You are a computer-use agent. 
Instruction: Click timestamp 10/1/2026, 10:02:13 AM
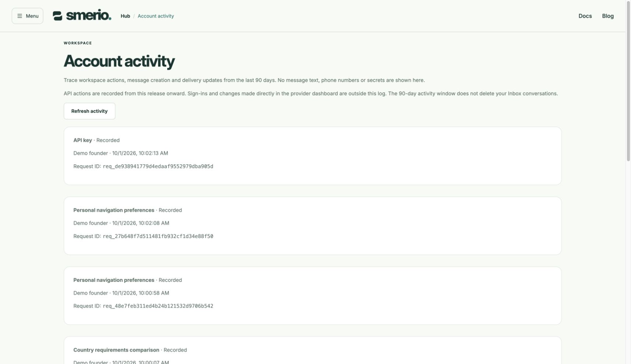(140, 153)
